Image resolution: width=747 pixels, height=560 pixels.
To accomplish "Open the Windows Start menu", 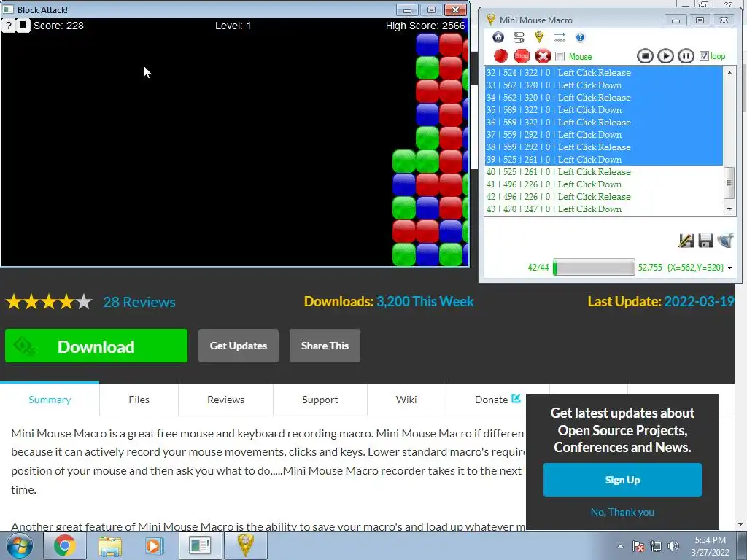I will coord(20,545).
